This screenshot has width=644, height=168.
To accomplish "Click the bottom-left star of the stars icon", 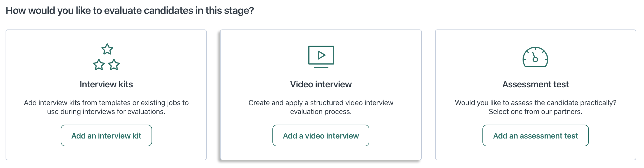I will pyautogui.click(x=99, y=65).
